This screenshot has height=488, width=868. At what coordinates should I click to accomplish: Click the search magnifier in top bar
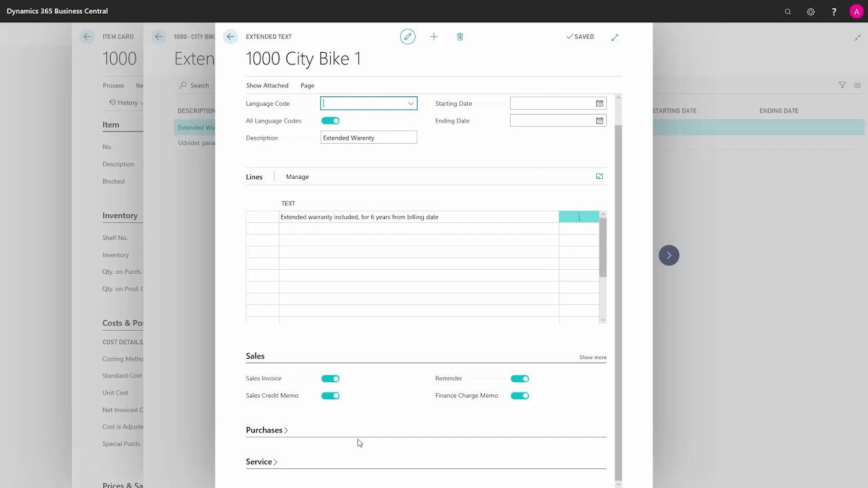[788, 12]
